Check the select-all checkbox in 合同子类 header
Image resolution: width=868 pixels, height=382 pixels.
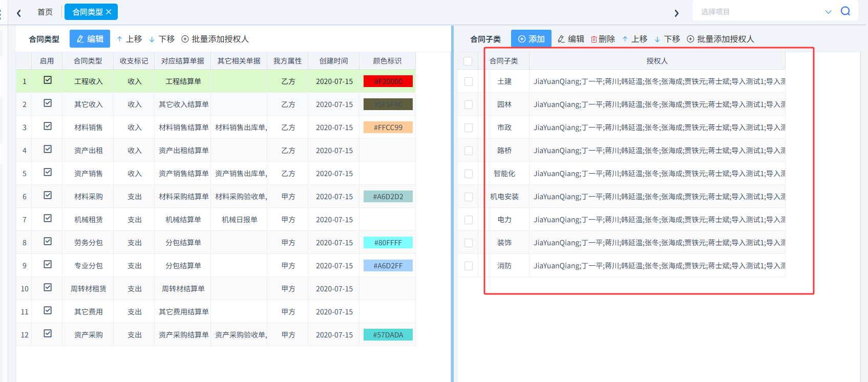click(468, 61)
